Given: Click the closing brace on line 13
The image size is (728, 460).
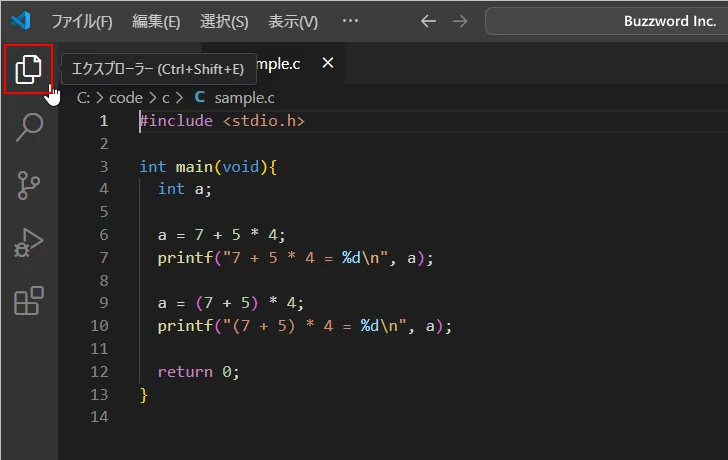Looking at the screenshot, I should coord(144,395).
